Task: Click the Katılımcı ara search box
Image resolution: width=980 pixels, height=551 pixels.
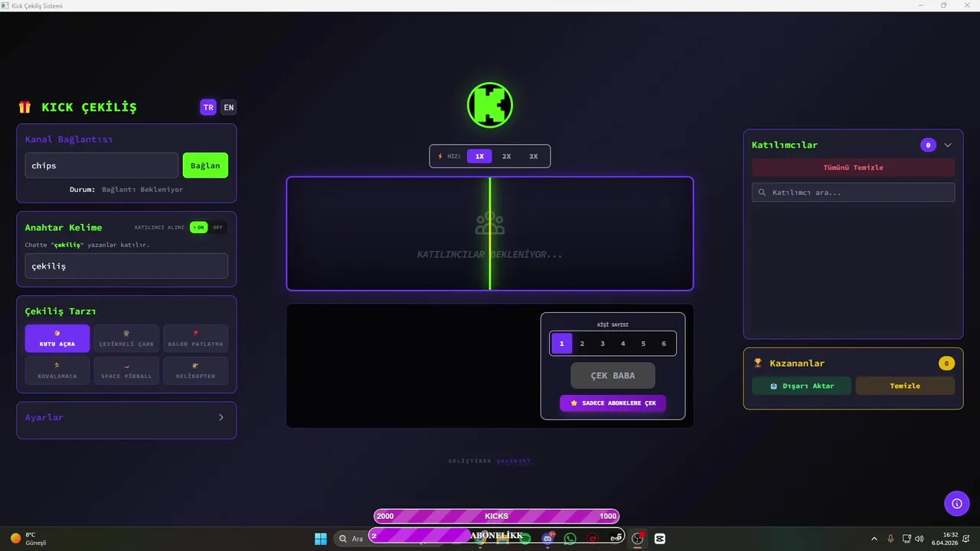Action: tap(853, 192)
